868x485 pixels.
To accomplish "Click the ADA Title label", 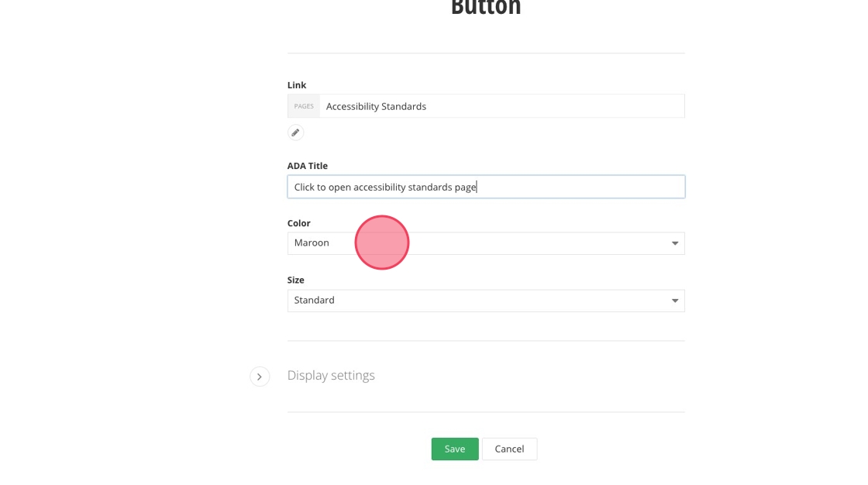I will click(307, 166).
